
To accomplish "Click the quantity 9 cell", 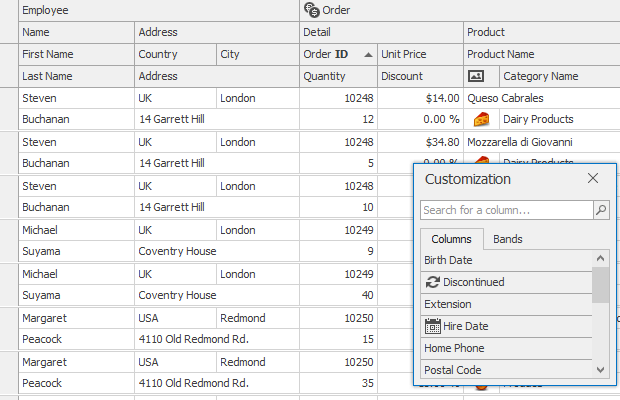I will click(338, 251).
